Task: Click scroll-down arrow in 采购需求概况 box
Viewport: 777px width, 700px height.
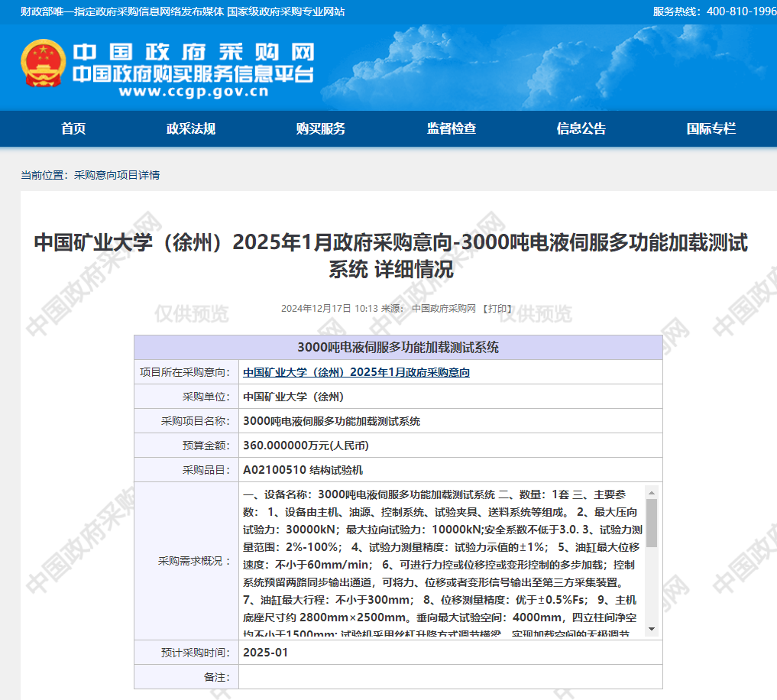Action: pyautogui.click(x=652, y=629)
